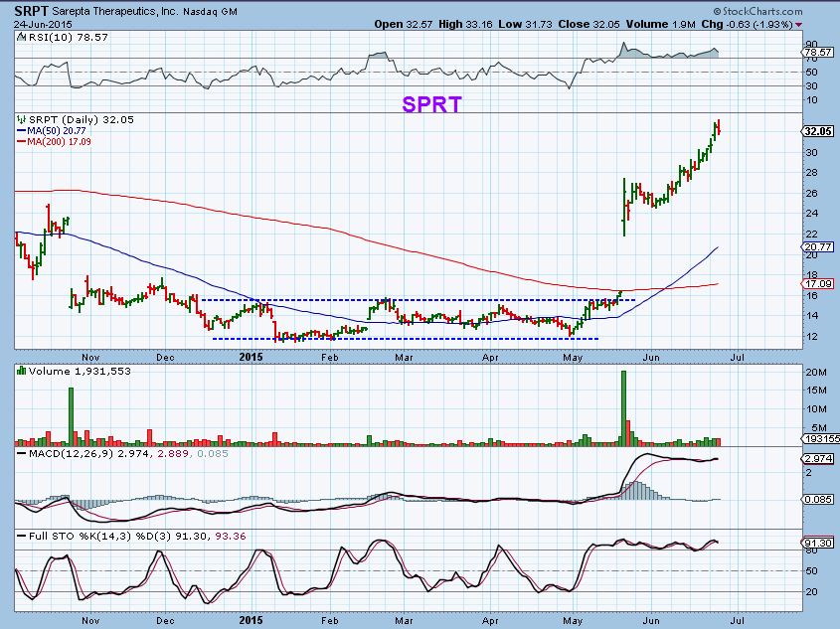Click the MACD(12,26,9) legend line icon
Viewport: 840px width, 629px height.
tap(20, 453)
